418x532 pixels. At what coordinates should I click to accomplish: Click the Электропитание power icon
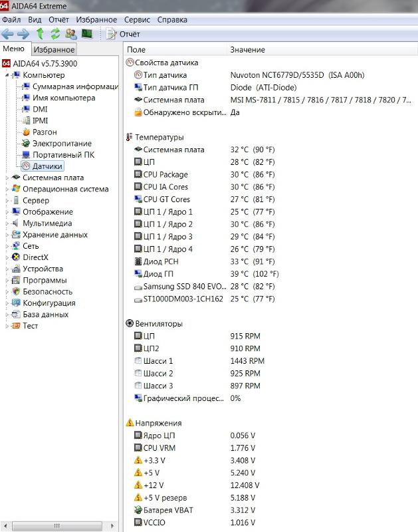point(26,143)
